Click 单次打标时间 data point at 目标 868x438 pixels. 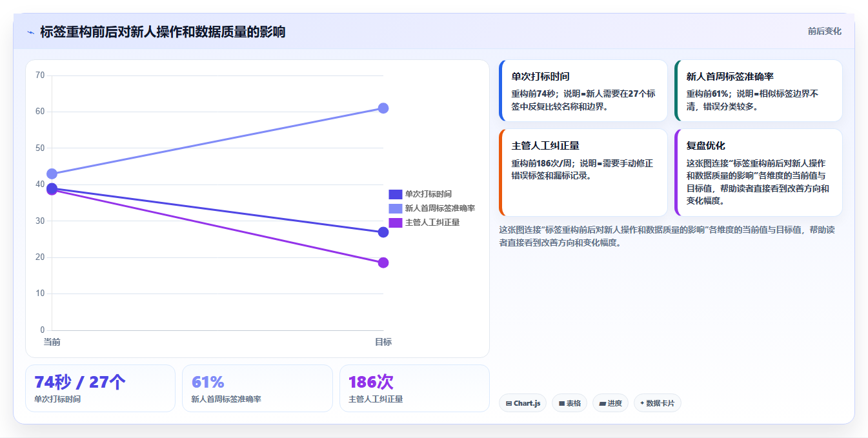(x=383, y=232)
